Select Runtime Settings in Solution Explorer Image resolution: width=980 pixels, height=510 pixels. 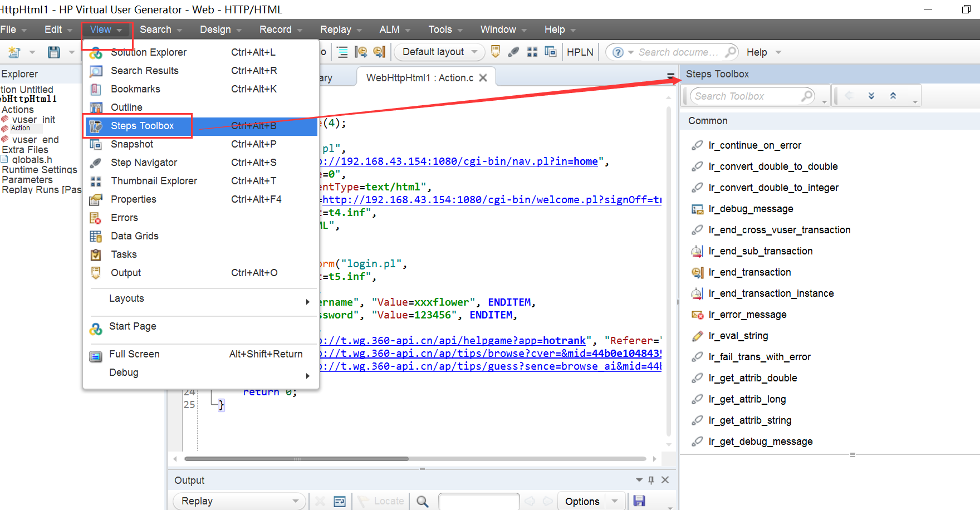coord(40,170)
